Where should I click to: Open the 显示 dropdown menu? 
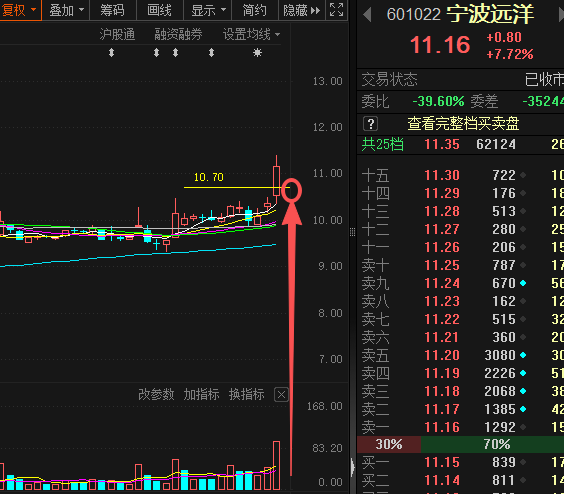pyautogui.click(x=208, y=10)
